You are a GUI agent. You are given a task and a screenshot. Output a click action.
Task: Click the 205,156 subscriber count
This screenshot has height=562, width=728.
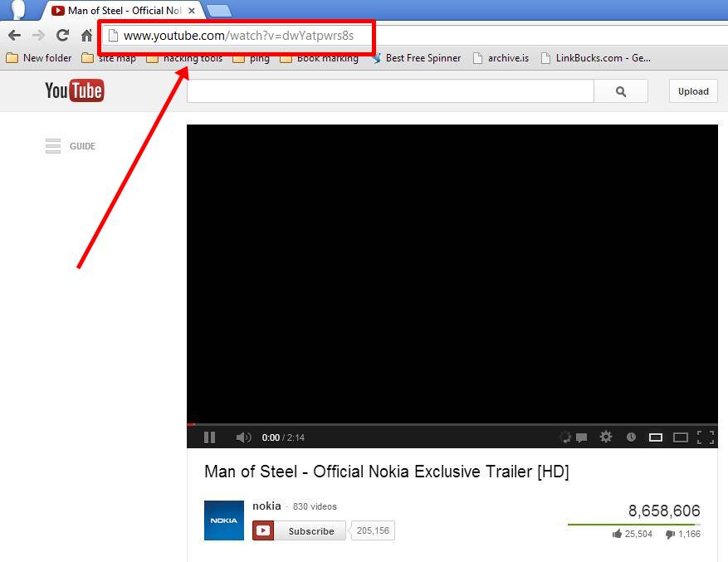click(373, 530)
